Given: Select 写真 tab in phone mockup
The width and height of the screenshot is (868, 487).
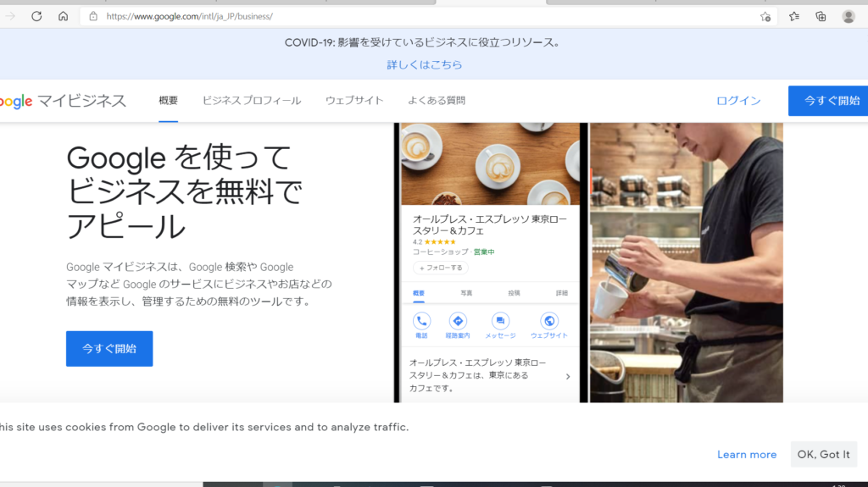Looking at the screenshot, I should pos(466,293).
